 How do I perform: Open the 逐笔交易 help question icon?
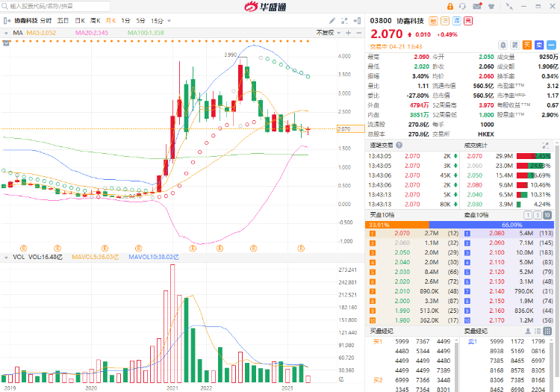pyautogui.click(x=399, y=146)
